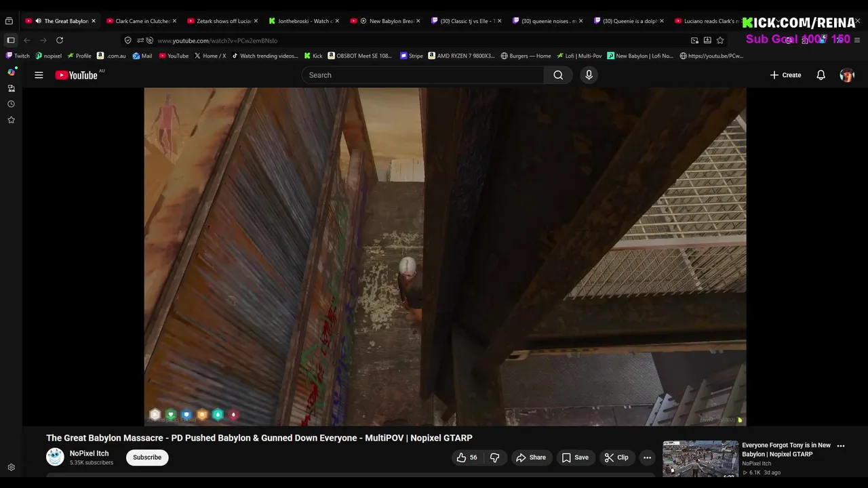Start voice search with microphone
Image resolution: width=868 pixels, height=488 pixels.
[x=589, y=75]
